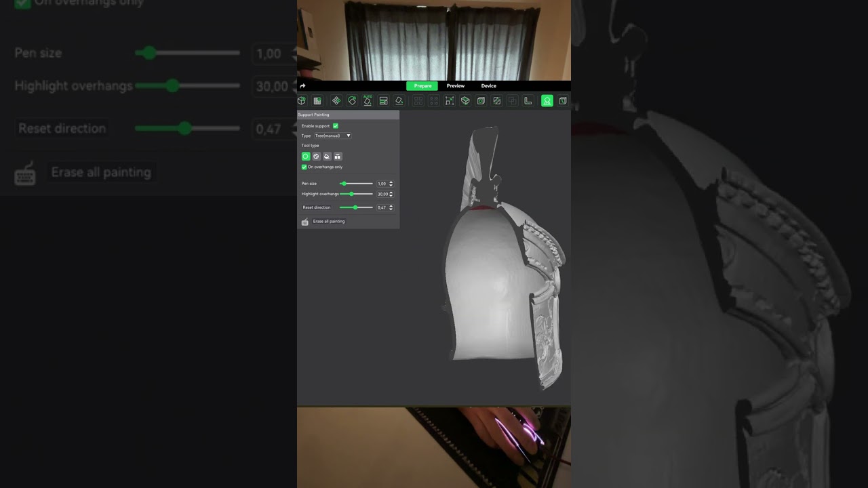Toggle the highlighted support painting tool

click(547, 101)
